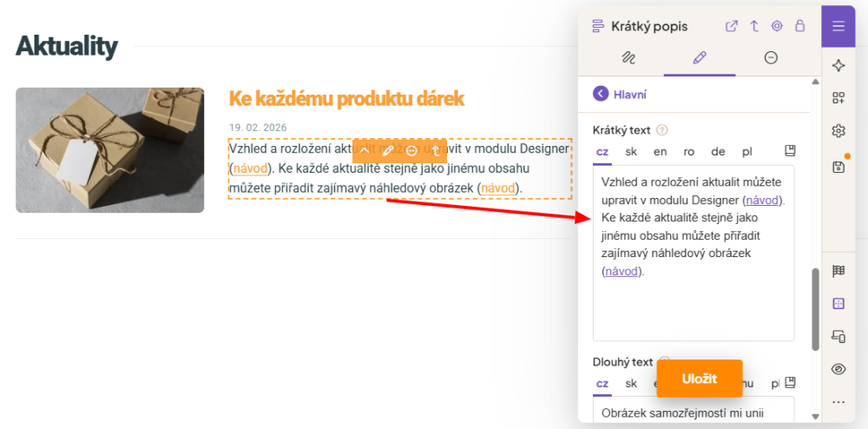868x429 pixels.
Task: Click the up chevron in orange toolbar
Action: tap(364, 151)
